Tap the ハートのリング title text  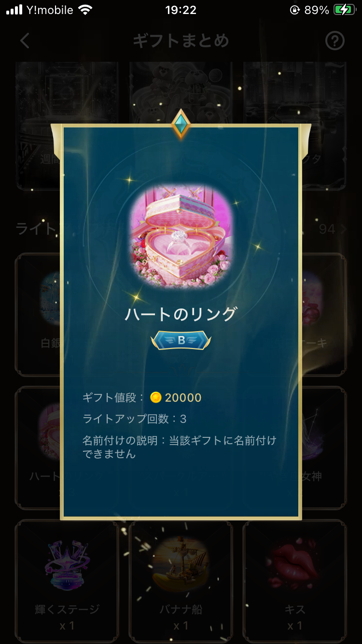(x=181, y=314)
